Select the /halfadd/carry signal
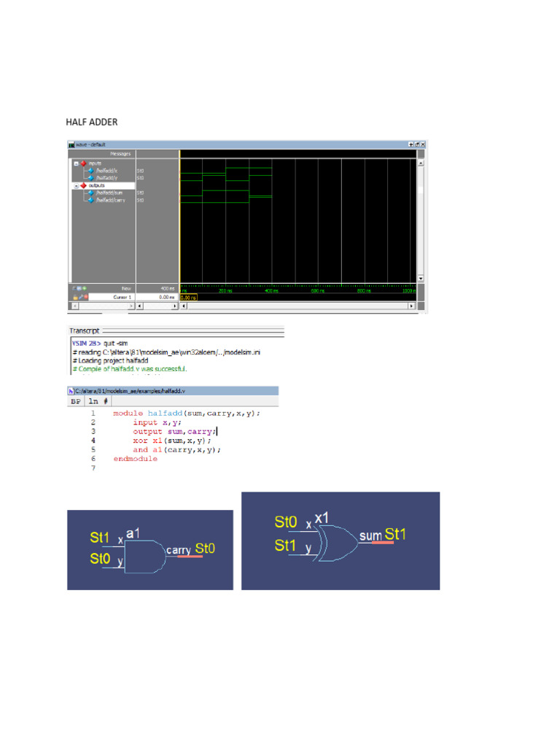The width and height of the screenshot is (560, 747). click(x=109, y=200)
